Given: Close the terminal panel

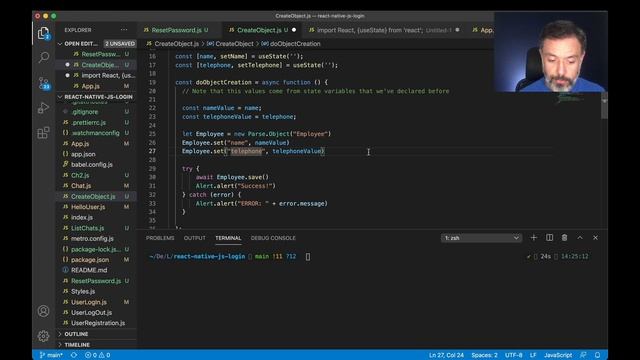Looking at the screenshot, I should [596, 238].
